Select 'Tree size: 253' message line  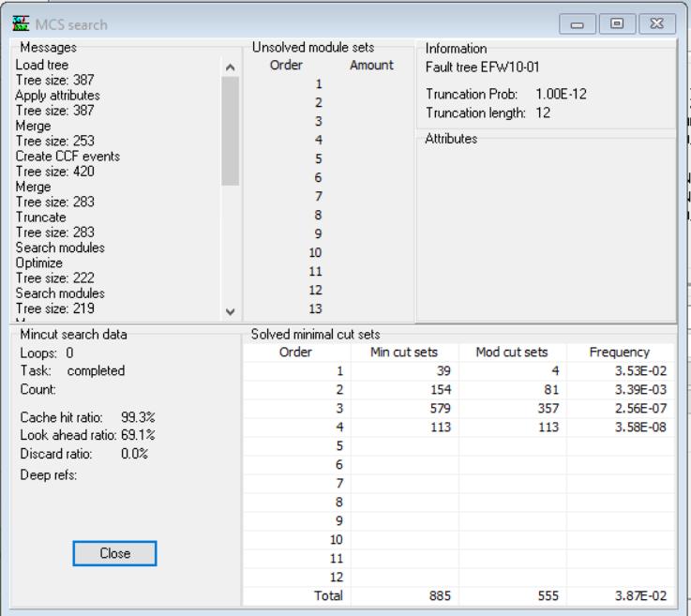[55, 141]
